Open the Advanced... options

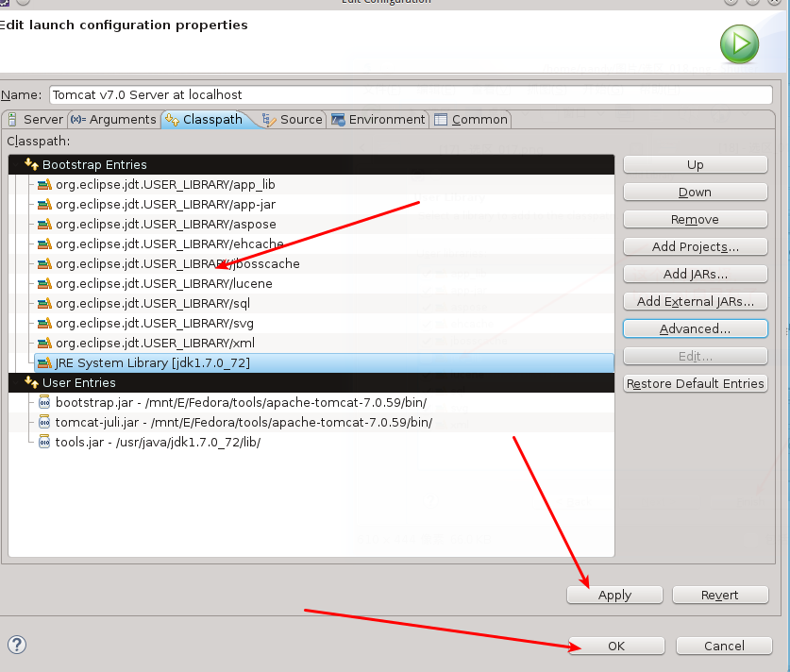click(x=696, y=329)
